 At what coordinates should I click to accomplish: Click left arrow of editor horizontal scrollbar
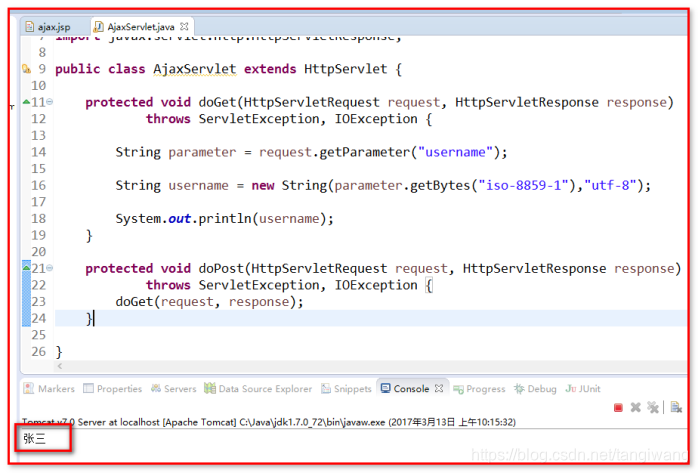click(60, 366)
